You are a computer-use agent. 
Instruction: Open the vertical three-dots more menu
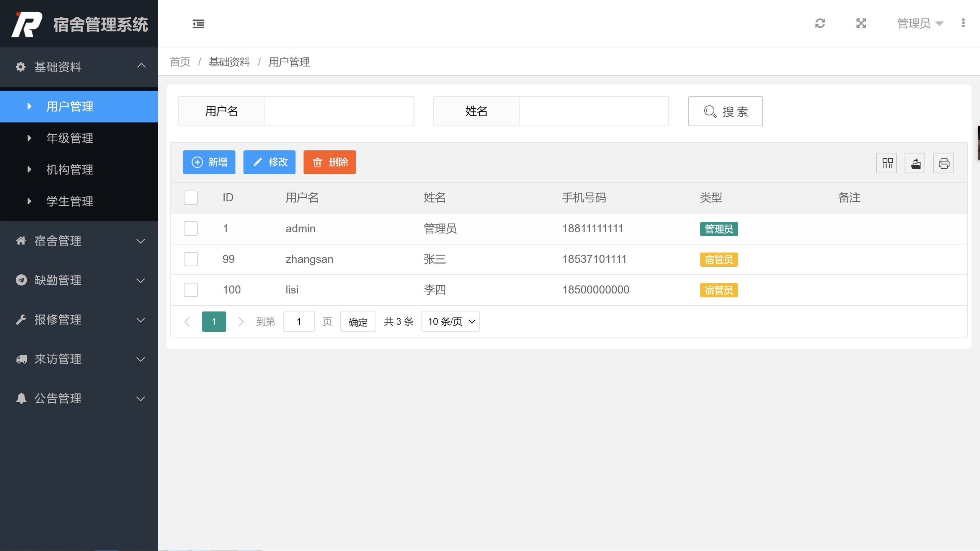pyautogui.click(x=963, y=23)
